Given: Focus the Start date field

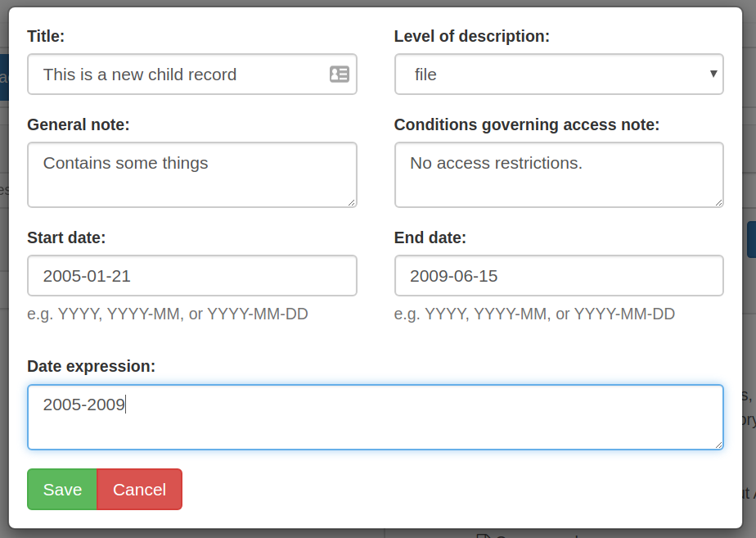Looking at the screenshot, I should pos(191,276).
